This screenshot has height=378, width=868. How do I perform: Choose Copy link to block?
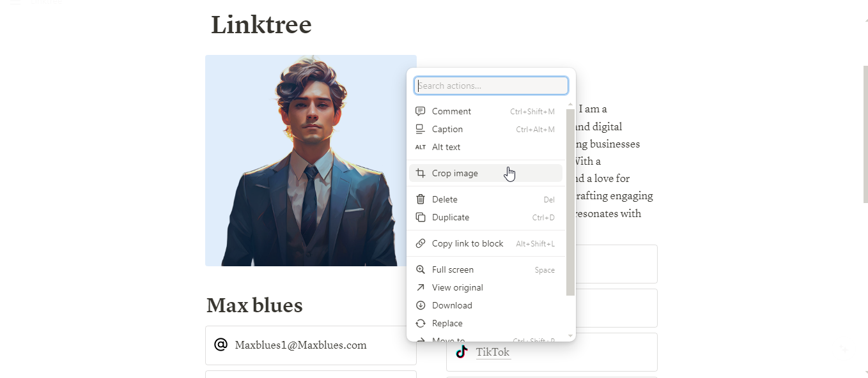[x=486, y=243]
